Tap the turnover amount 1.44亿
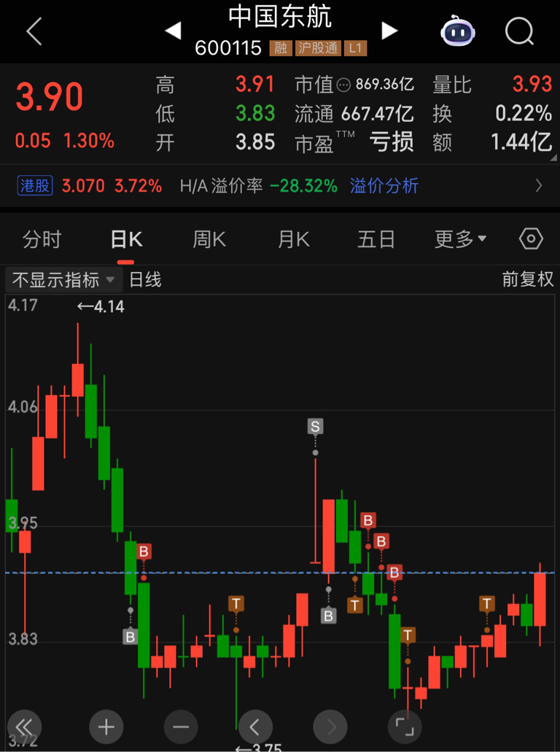The width and height of the screenshot is (560, 752). point(521,142)
